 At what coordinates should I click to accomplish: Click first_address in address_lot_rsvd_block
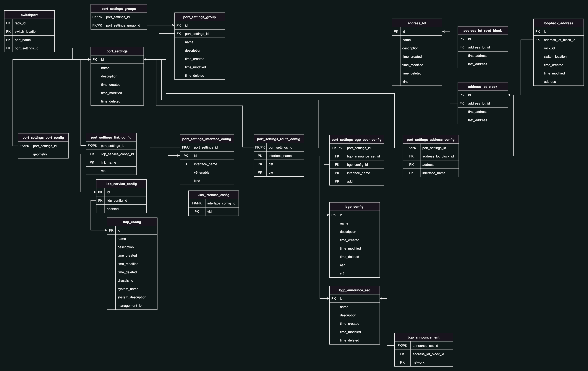(x=482, y=56)
